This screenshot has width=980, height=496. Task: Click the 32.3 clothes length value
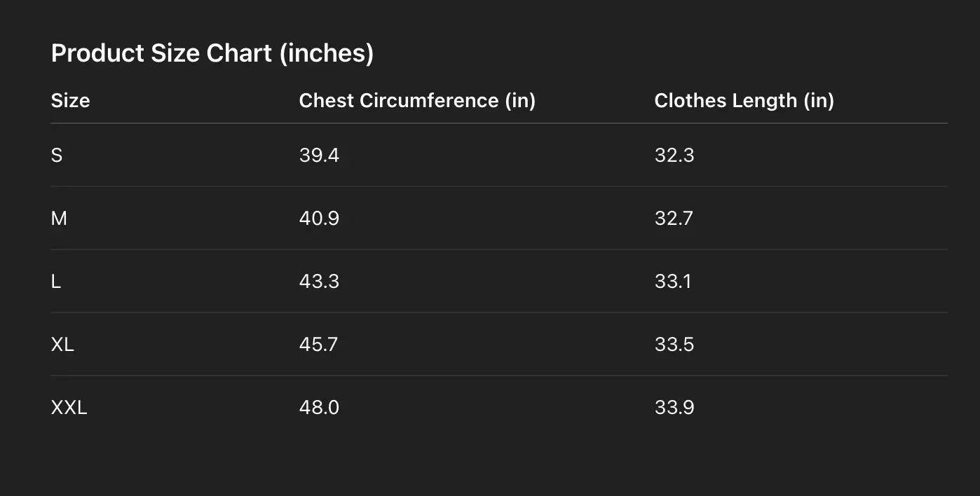[x=674, y=155]
